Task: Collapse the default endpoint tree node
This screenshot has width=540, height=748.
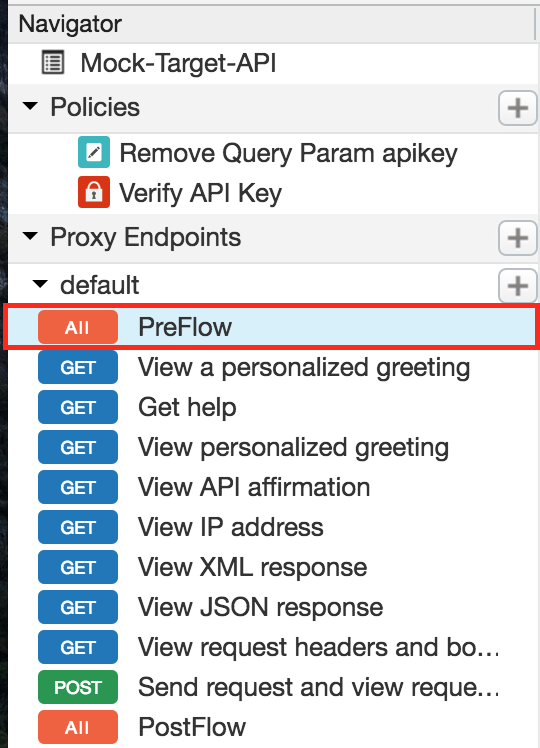Action: (40, 284)
